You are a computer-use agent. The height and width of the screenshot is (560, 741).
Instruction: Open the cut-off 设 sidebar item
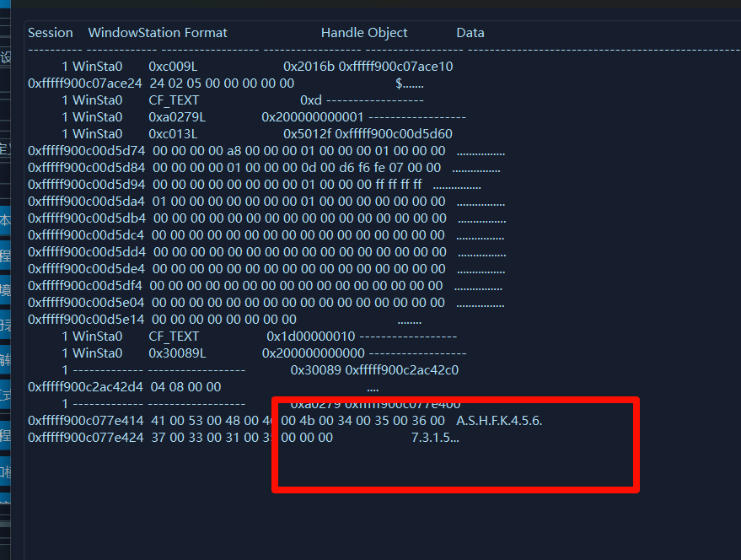(x=6, y=58)
